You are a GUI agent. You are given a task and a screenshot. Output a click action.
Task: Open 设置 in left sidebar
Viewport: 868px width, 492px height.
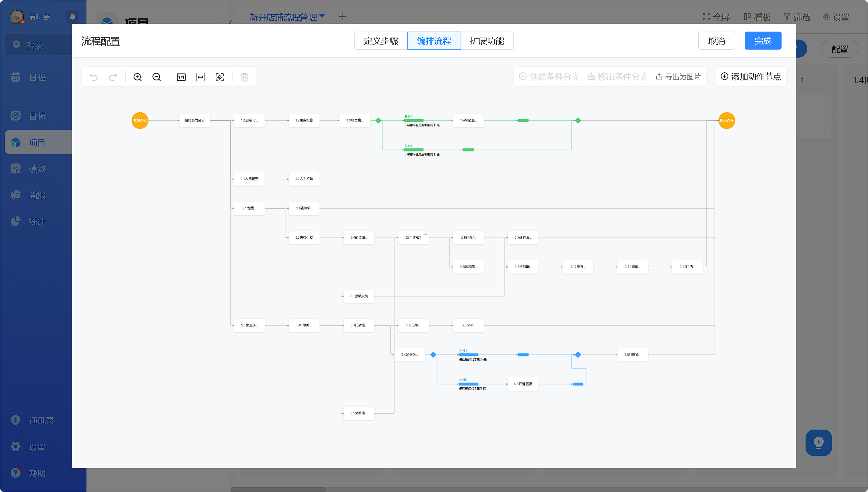pyautogui.click(x=38, y=447)
